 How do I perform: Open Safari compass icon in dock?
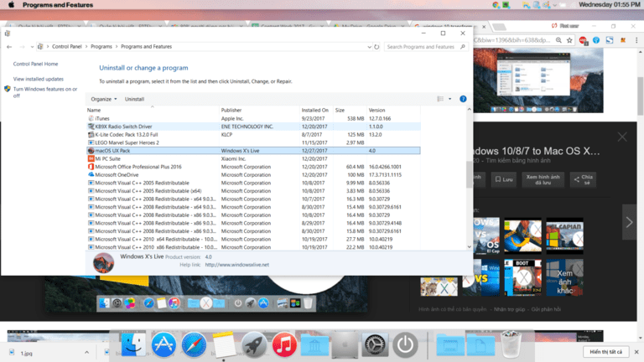(x=194, y=344)
